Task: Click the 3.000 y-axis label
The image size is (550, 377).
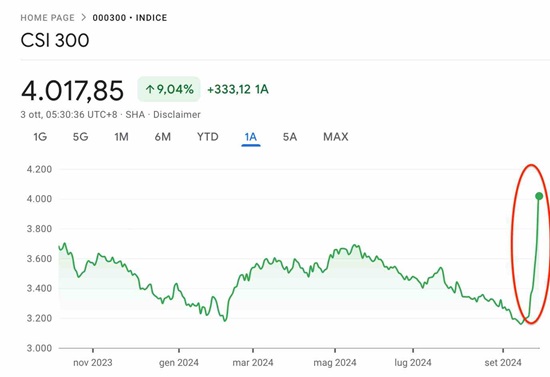Action: [x=39, y=348]
